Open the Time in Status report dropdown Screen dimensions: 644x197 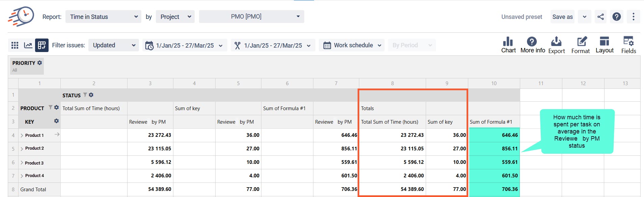click(x=103, y=17)
